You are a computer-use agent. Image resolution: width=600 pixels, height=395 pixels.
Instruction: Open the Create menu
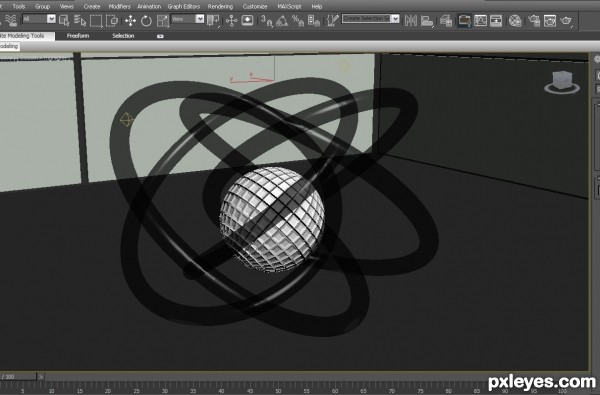(x=92, y=7)
